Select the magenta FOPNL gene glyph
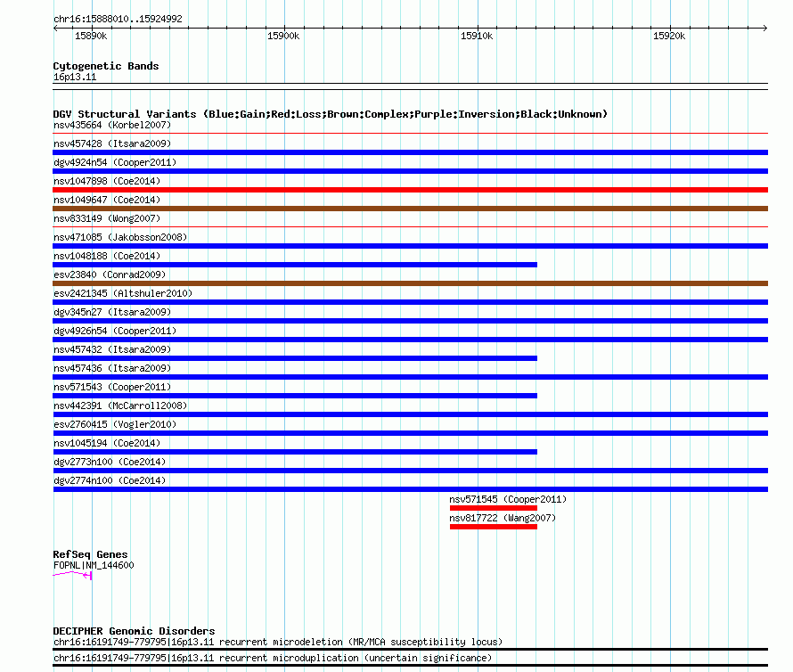 tap(72, 575)
